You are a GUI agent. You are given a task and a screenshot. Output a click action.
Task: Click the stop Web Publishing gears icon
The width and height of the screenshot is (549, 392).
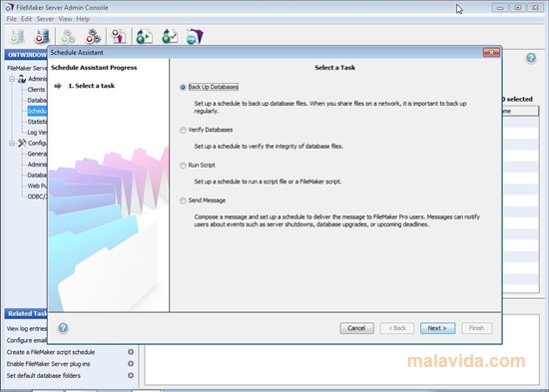pos(93,36)
